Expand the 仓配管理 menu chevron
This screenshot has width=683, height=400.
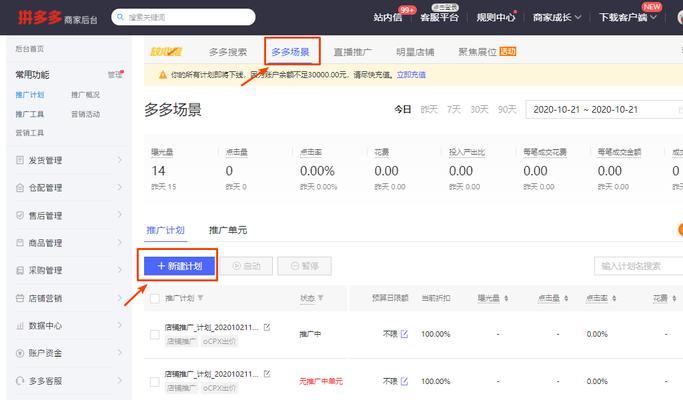(x=120, y=187)
